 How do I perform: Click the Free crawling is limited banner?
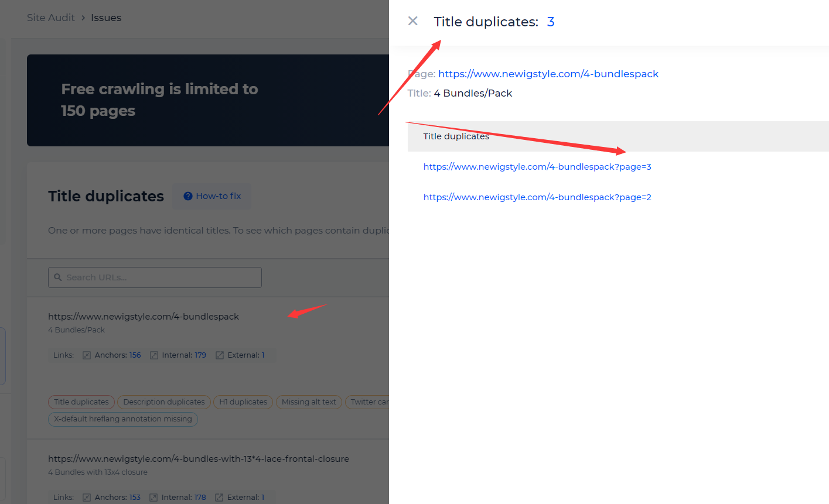click(208, 100)
